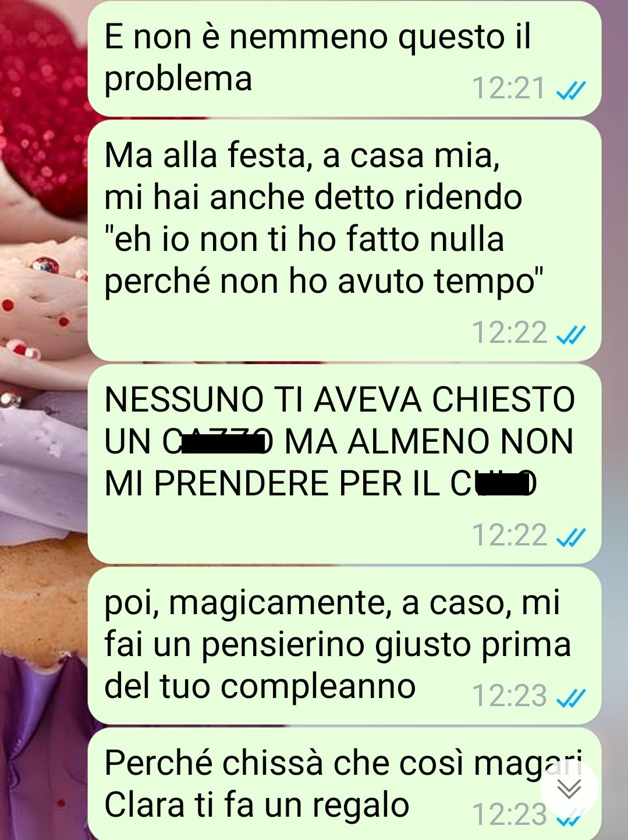This screenshot has height=840, width=628.
Task: Select the 'NESSUNO TI AVEVA CHIESTO' message bubble
Action: (x=345, y=464)
